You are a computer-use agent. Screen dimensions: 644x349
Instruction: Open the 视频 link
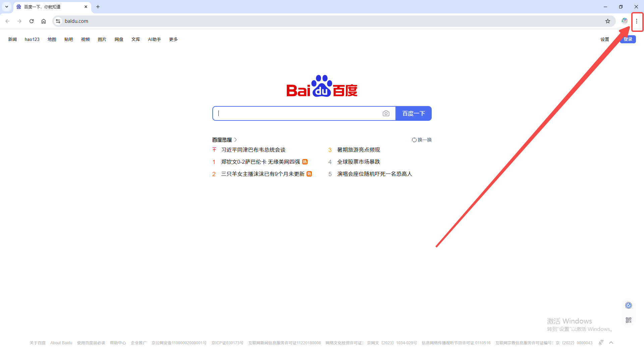86,39
